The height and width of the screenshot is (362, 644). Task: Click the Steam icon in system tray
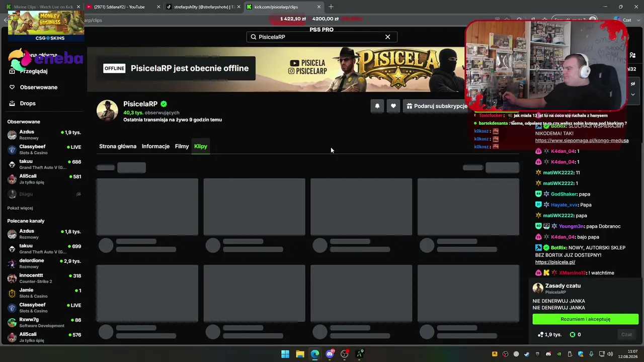tap(527, 354)
